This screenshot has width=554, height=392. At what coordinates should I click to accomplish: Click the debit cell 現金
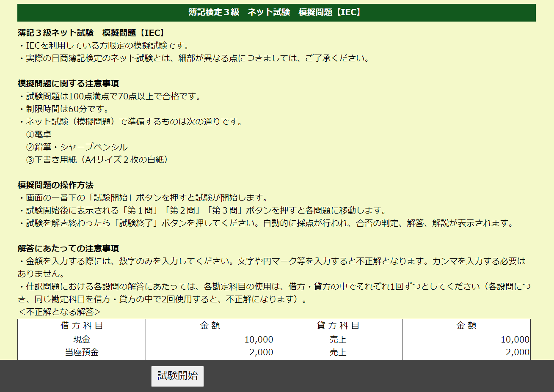(82, 340)
